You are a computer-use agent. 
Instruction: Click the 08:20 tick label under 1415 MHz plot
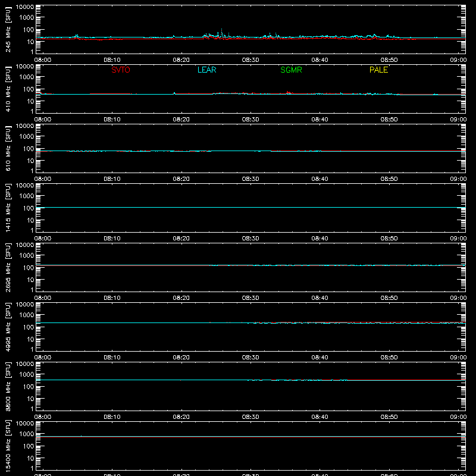(181, 239)
